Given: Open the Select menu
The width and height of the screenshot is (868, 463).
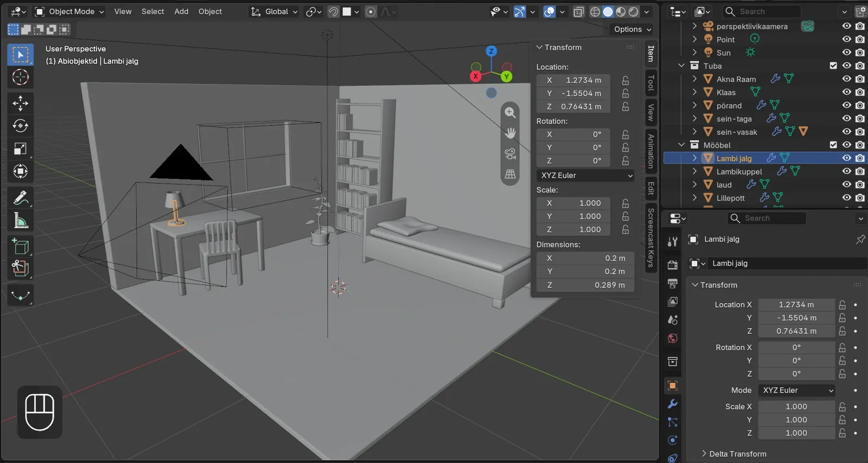Looking at the screenshot, I should 152,11.
